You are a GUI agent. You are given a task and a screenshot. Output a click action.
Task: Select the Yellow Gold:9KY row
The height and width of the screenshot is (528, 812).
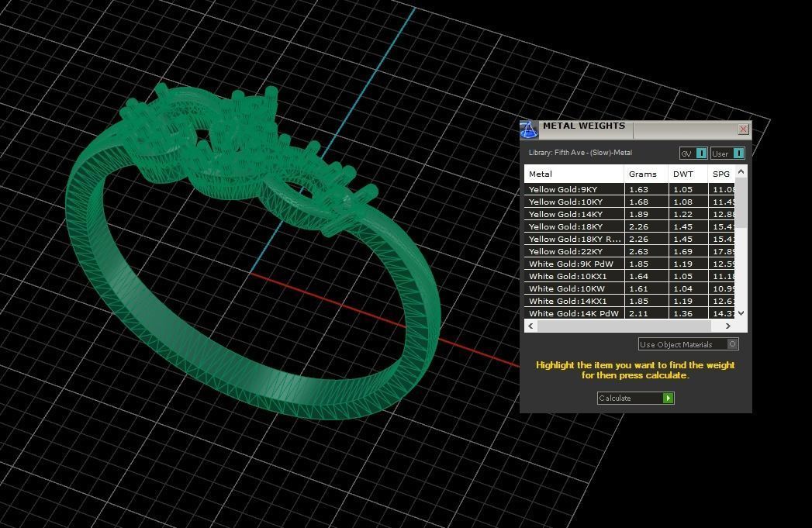coord(629,189)
